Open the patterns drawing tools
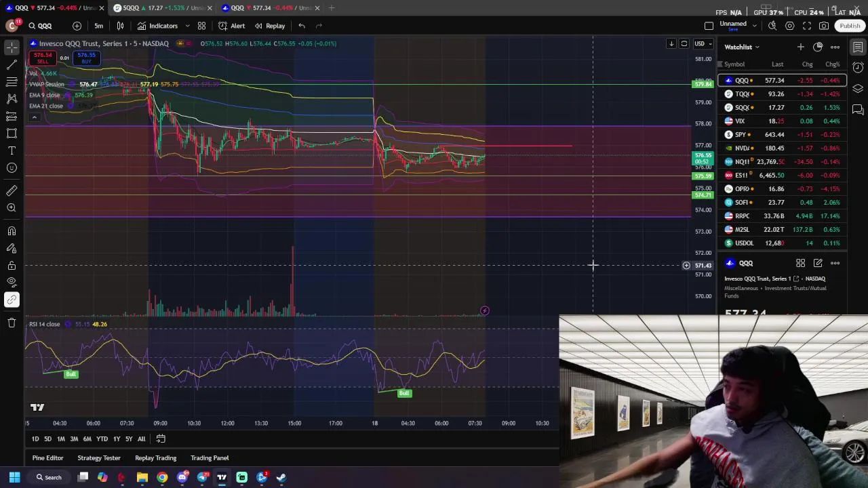This screenshot has height=488, width=868. pyautogui.click(x=12, y=99)
